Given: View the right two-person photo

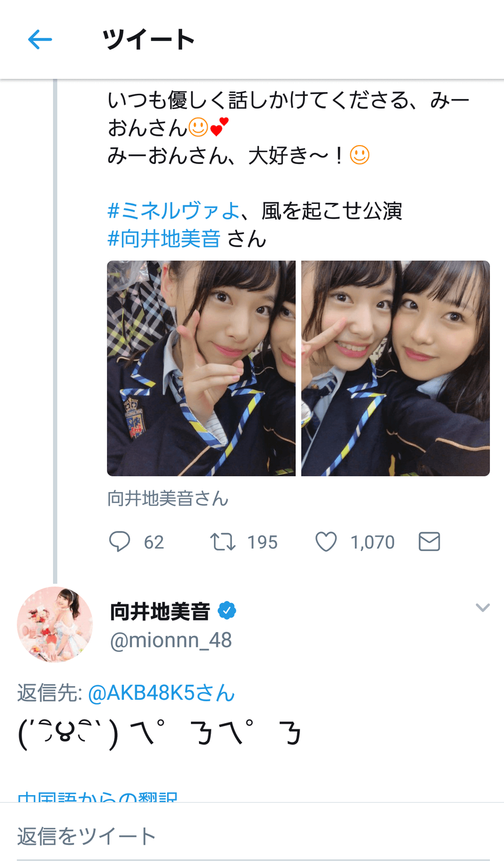Looking at the screenshot, I should click(x=395, y=369).
